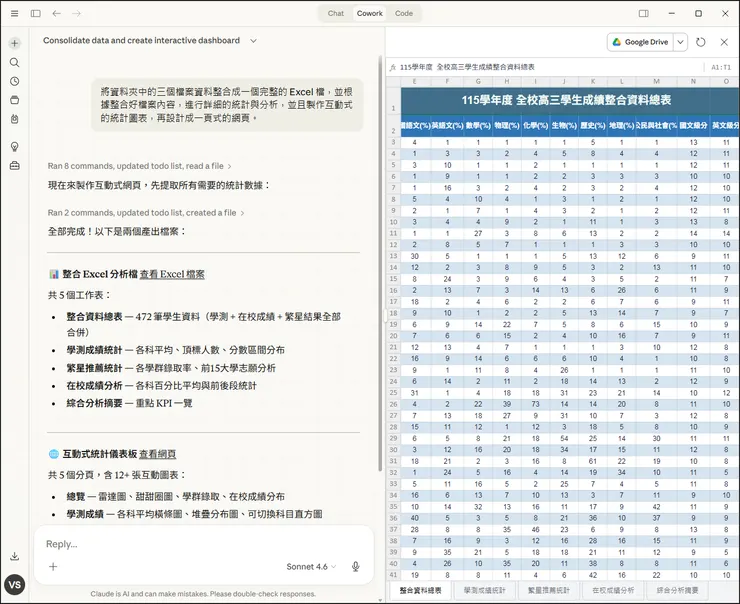Click the spreadsheet title 115學年度 cell
This screenshot has width=740, height=604.
566,101
